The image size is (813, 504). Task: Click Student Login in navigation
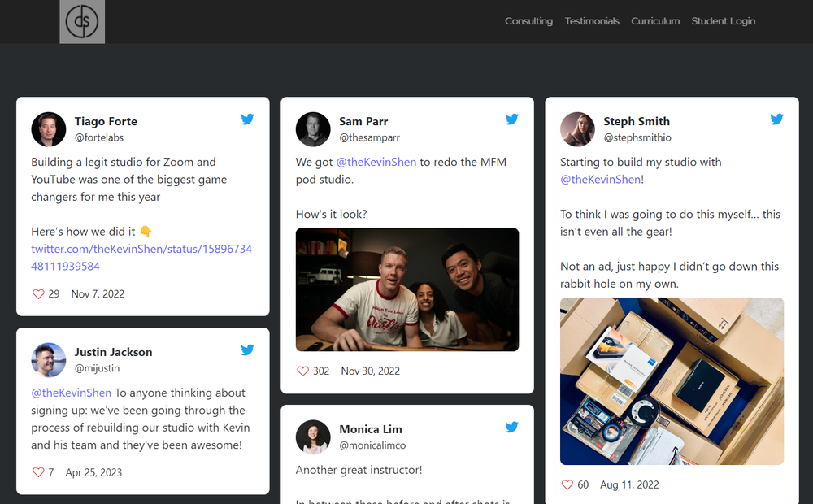(x=724, y=21)
